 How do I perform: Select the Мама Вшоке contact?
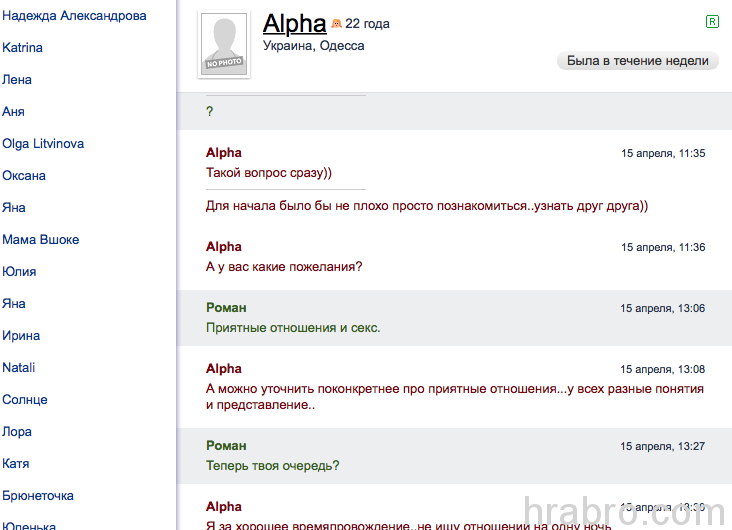click(x=41, y=240)
